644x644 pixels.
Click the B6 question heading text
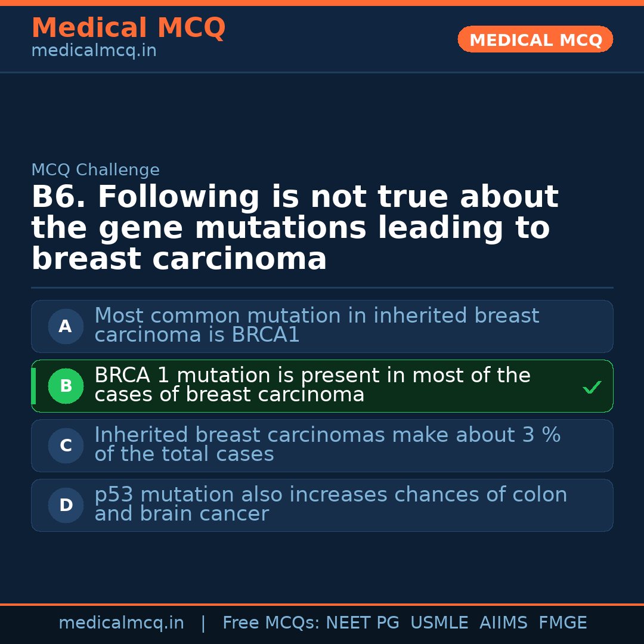click(295, 228)
